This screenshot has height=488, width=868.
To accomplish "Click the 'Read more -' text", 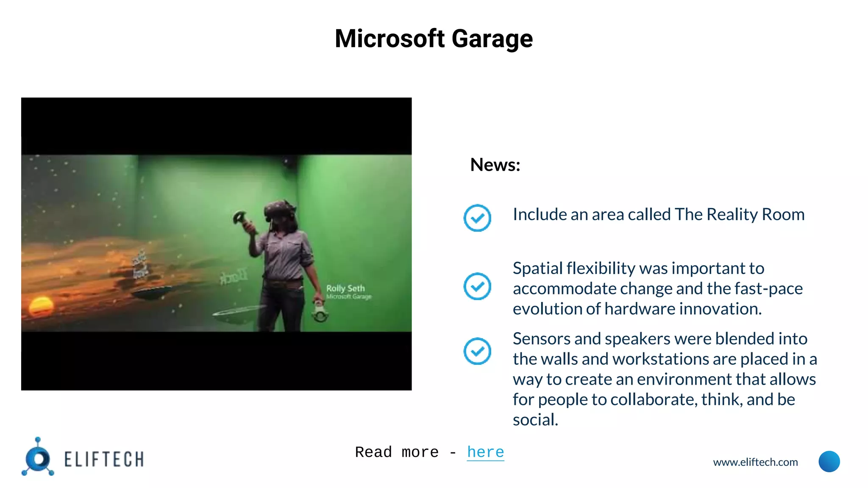I will point(406,452).
